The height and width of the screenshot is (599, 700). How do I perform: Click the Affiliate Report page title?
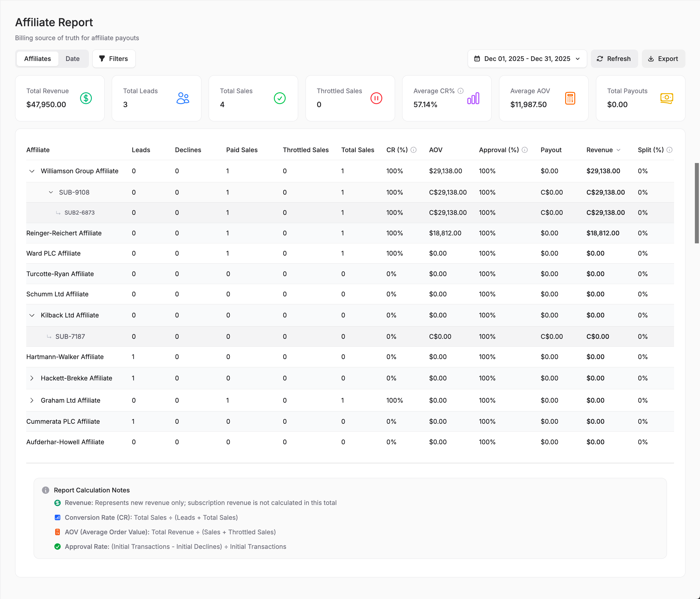coord(54,22)
